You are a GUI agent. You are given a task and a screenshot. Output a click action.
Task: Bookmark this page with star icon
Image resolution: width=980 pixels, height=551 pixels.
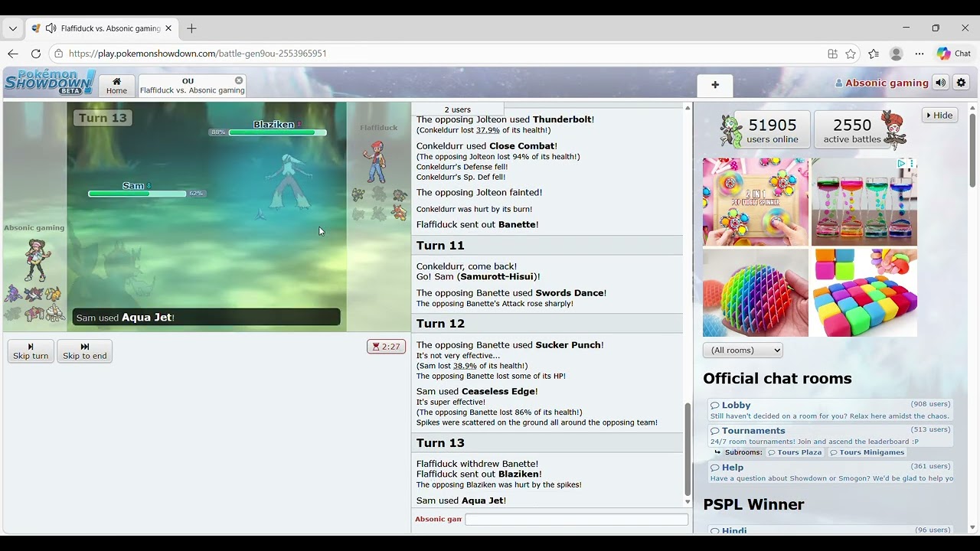pos(851,54)
